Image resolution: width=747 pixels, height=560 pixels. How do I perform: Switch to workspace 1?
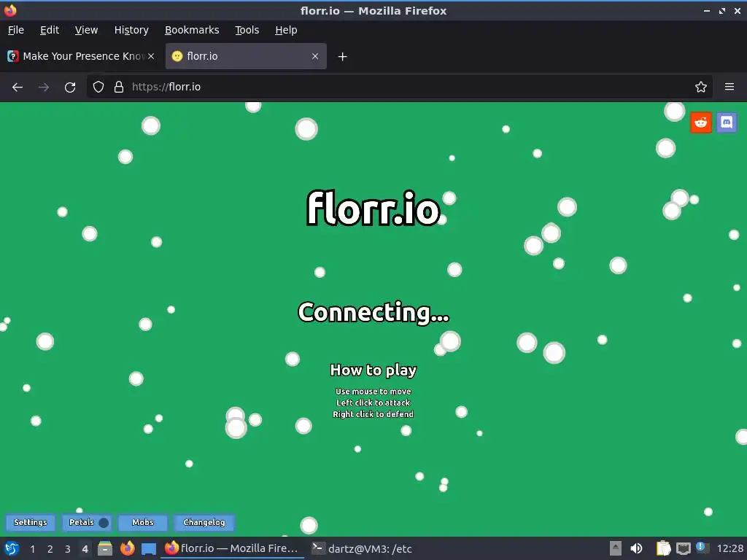point(32,549)
